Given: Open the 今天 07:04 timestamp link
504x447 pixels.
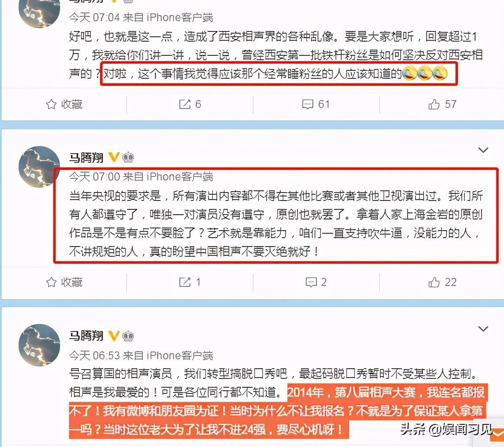Looking at the screenshot, I should tap(95, 17).
